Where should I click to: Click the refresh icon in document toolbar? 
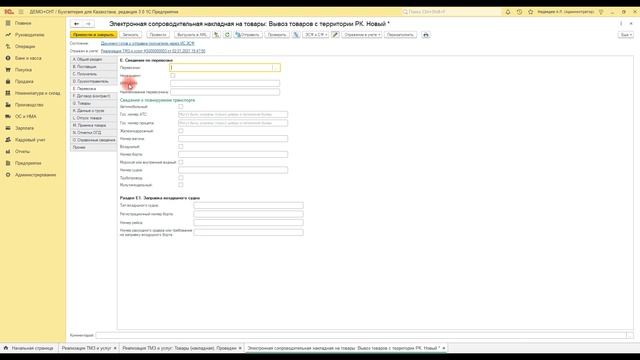point(227,35)
